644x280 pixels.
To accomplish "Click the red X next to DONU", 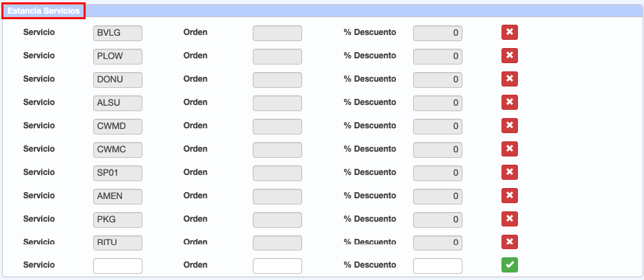I will [509, 79].
